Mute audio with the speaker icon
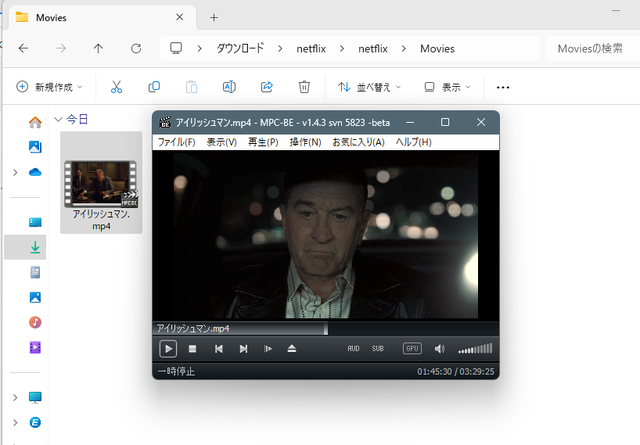640x445 pixels. click(440, 349)
